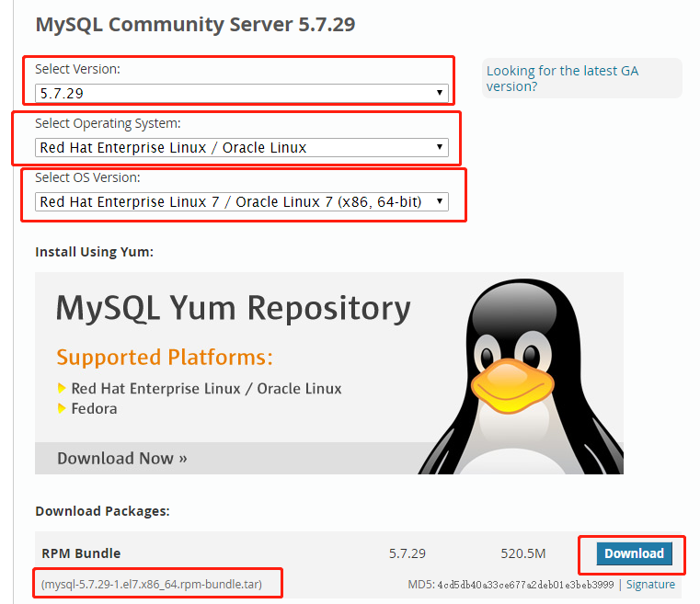Click the 'MySQL Community Server 5.7.29' heading
Viewport: 700px width, 604px height.
pyautogui.click(x=195, y=25)
